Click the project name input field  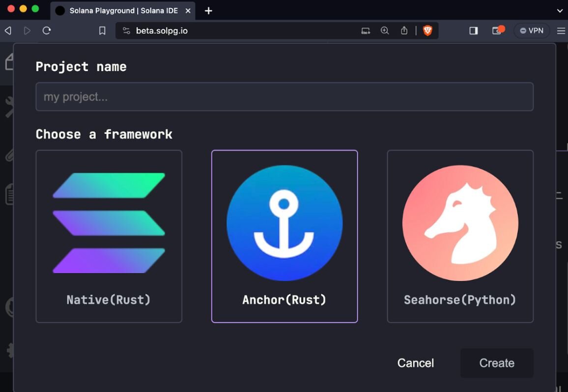[x=284, y=97]
